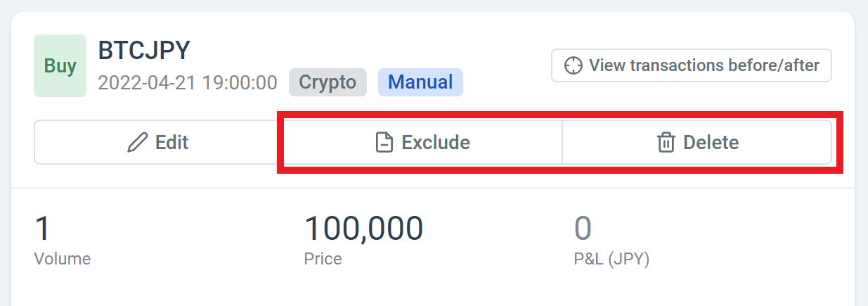This screenshot has height=306, width=868.
Task: Click the trash can icon
Action: (665, 143)
